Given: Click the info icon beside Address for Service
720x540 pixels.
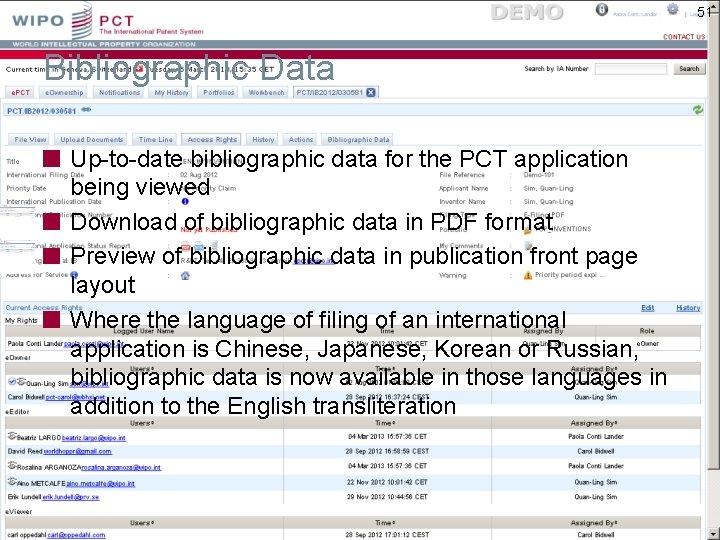Looking at the screenshot, I should [x=74, y=275].
